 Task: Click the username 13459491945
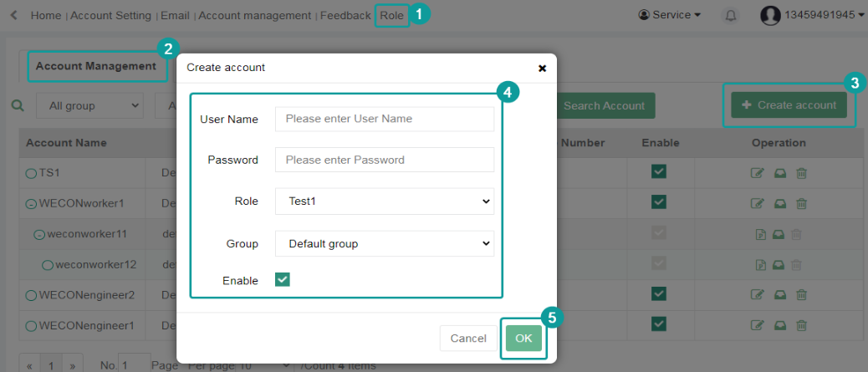coord(819,15)
